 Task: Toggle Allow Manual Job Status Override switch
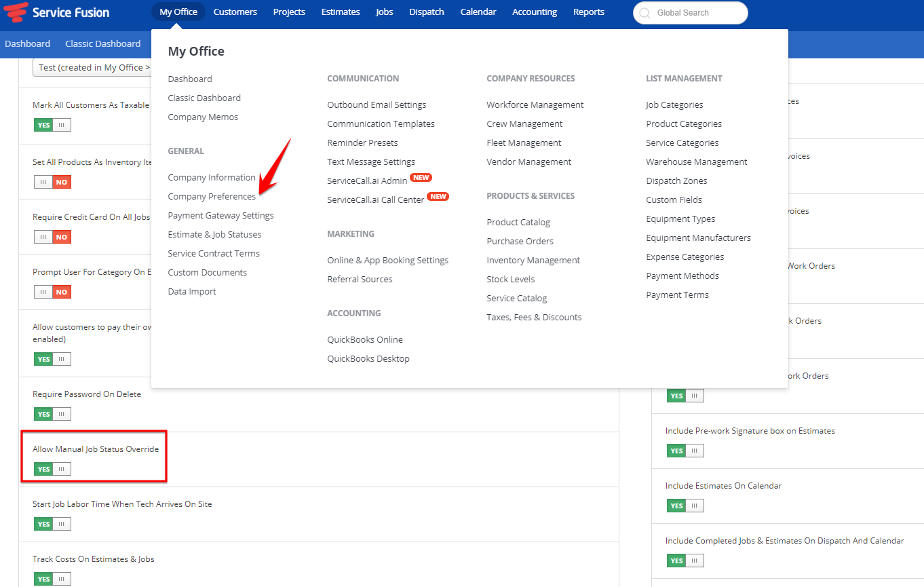click(52, 469)
